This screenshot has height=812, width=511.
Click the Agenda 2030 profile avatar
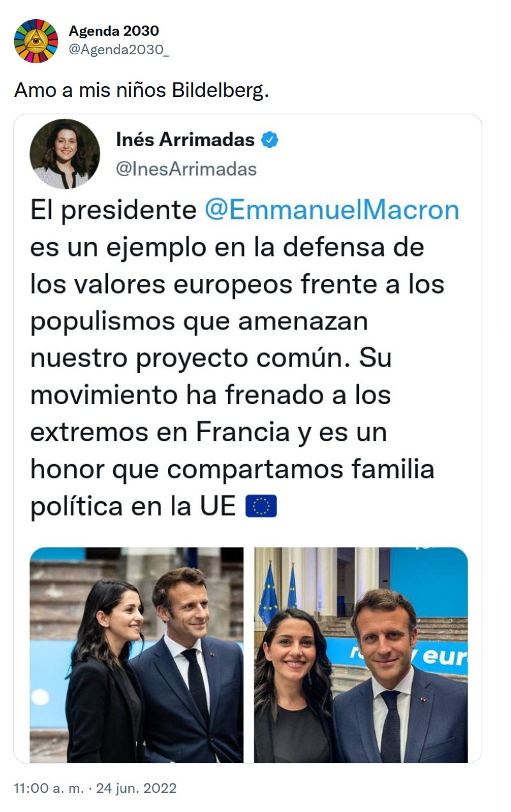click(x=36, y=41)
